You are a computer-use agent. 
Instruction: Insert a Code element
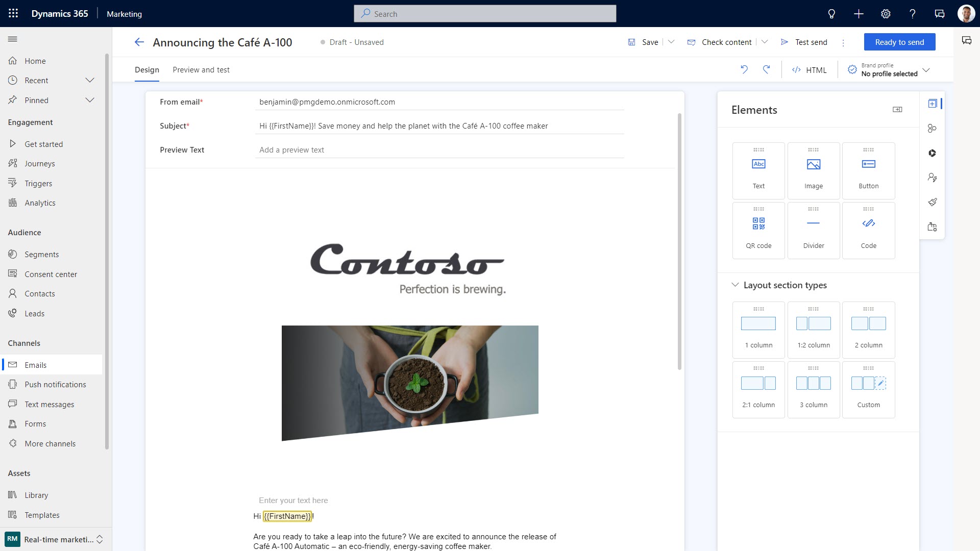pyautogui.click(x=868, y=230)
